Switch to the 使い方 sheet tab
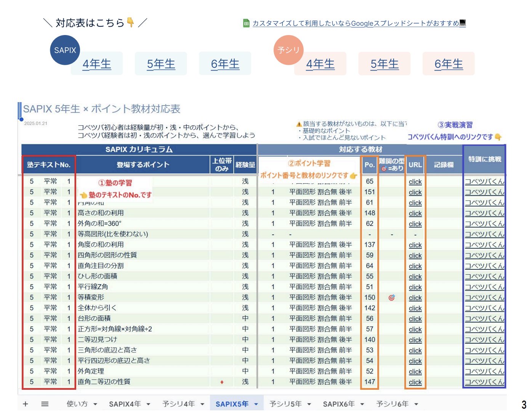This screenshot has height=413, width=532. click(77, 404)
